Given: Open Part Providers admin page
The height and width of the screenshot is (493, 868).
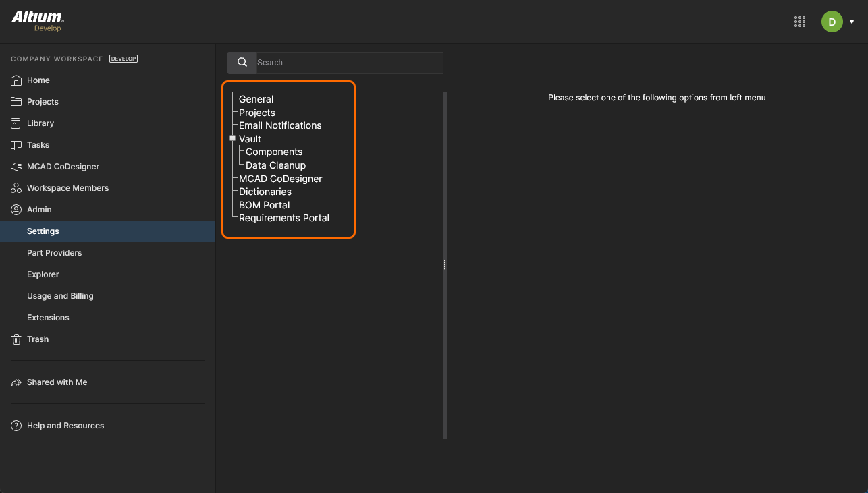Looking at the screenshot, I should [x=54, y=253].
